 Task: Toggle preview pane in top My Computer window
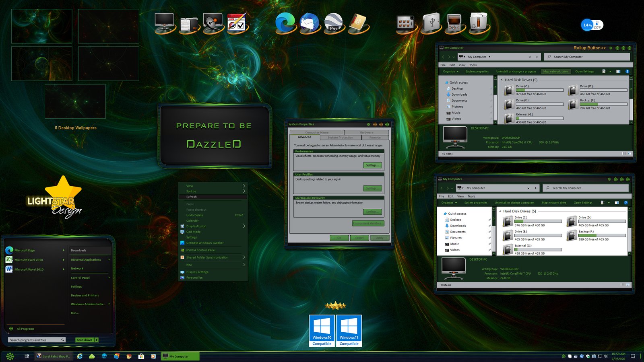pos(618,71)
